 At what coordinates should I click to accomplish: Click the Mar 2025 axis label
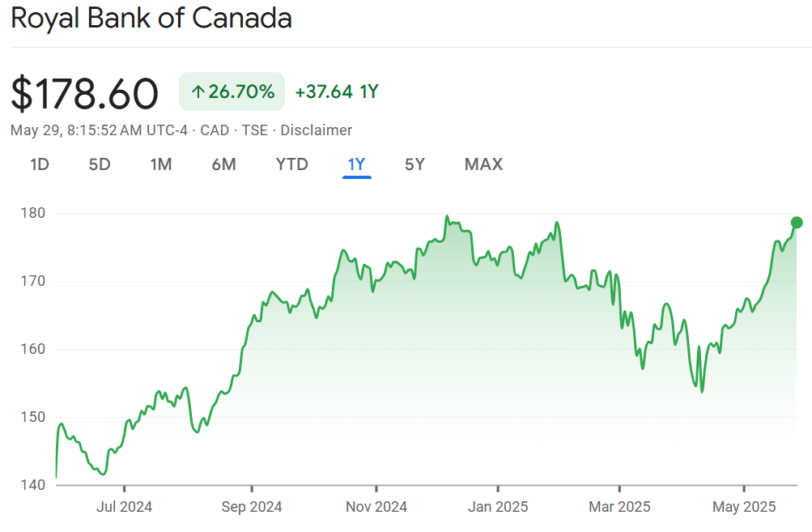619,507
